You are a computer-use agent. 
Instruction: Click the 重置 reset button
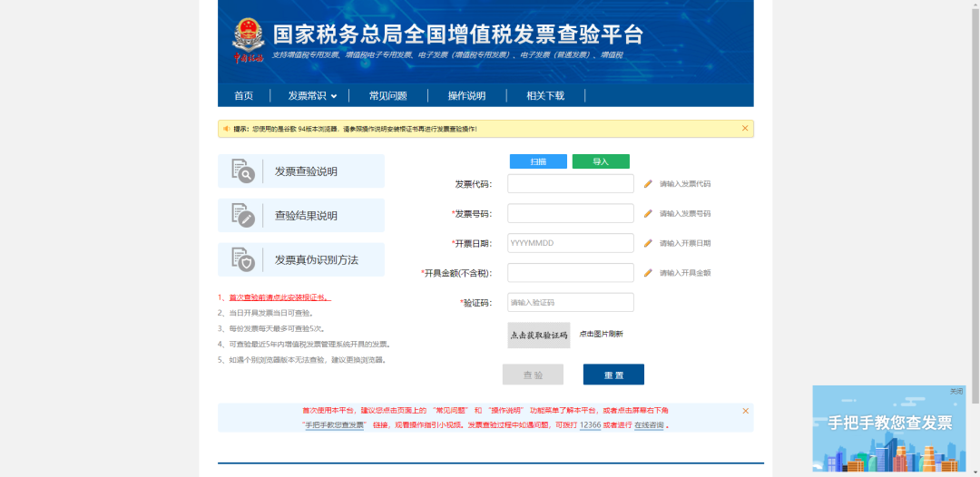pos(613,375)
